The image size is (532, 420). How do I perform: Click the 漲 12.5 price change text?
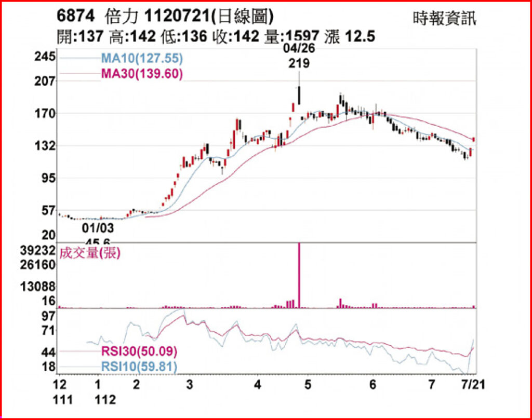(x=350, y=36)
